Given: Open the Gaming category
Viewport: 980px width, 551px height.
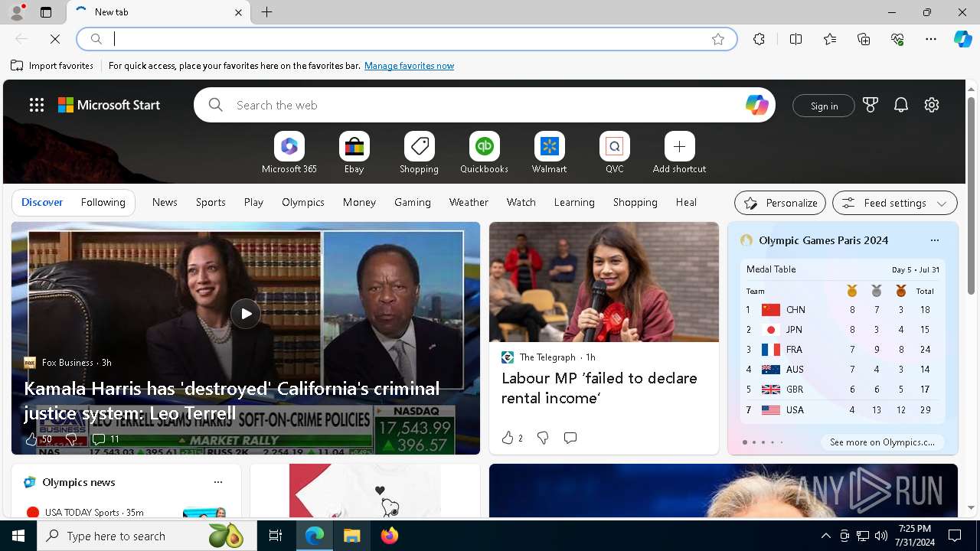Looking at the screenshot, I should tap(413, 202).
